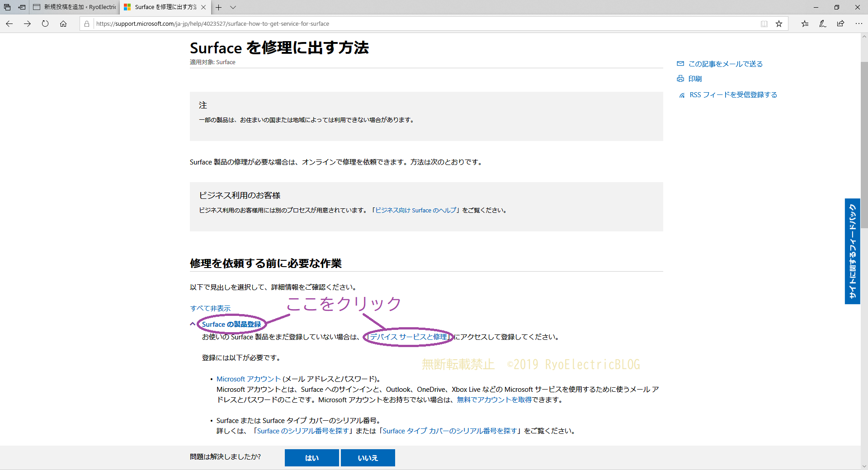Image resolution: width=868 pixels, height=470 pixels.
Task: Close the Surface repair tab
Action: pos(203,7)
